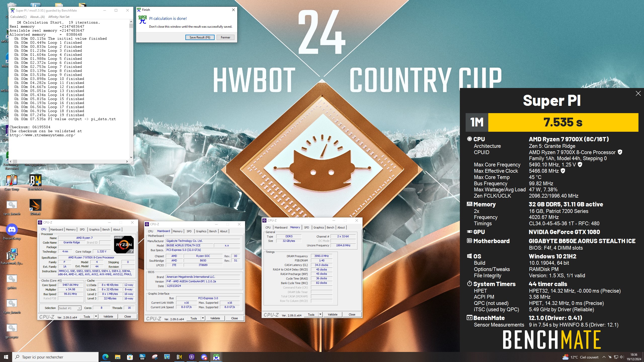Close the Finish dialog with the X
The width and height of the screenshot is (644, 362).
(233, 10)
